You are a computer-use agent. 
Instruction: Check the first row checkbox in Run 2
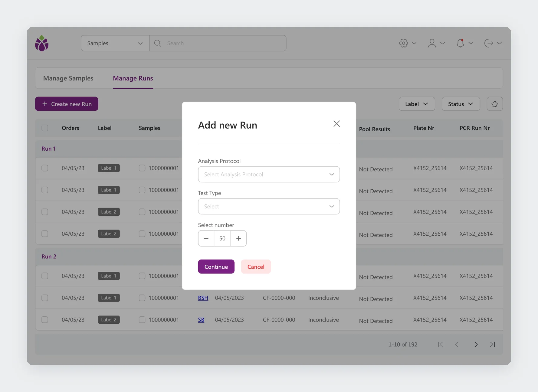(45, 276)
